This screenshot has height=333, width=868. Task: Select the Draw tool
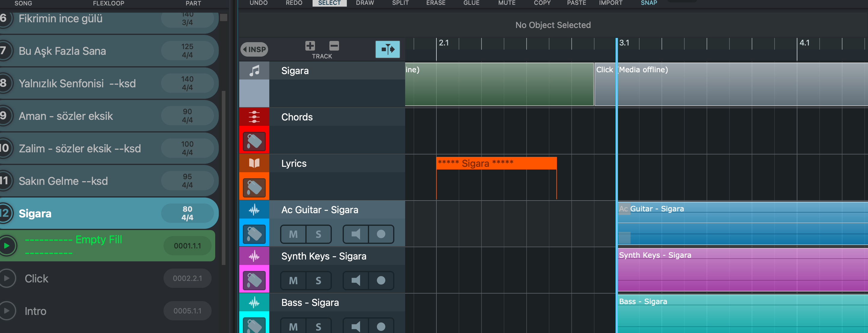pyautogui.click(x=365, y=3)
